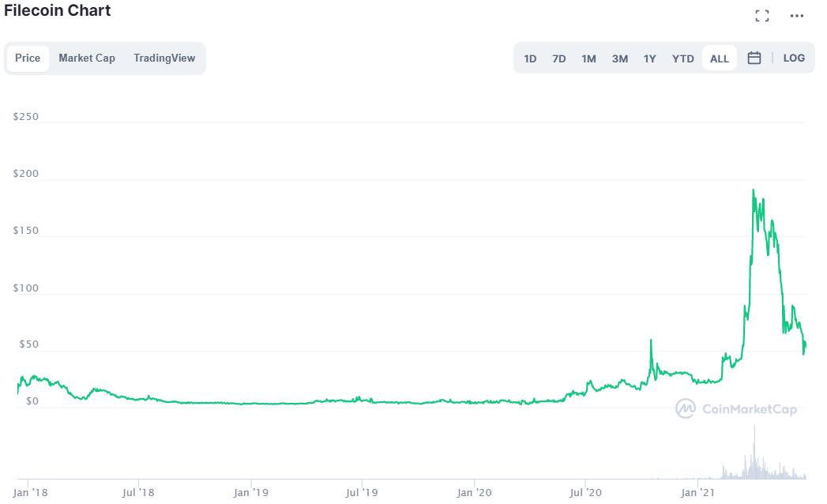Viewport: 827px width, 504px height.
Task: Click the Jan '19 timeline label
Action: pyautogui.click(x=250, y=492)
